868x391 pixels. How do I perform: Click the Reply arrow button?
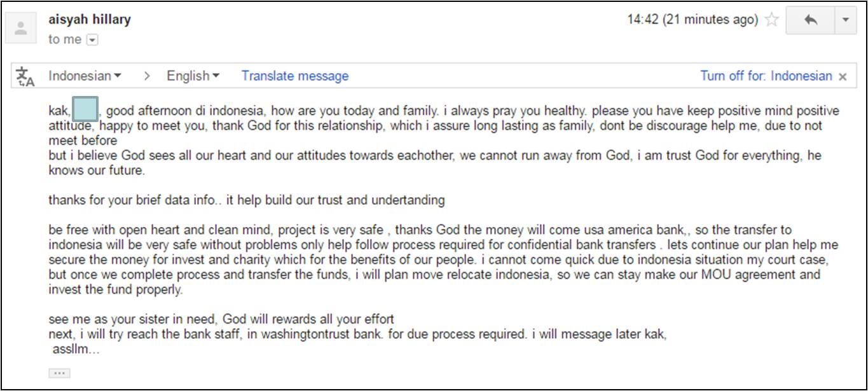point(810,20)
